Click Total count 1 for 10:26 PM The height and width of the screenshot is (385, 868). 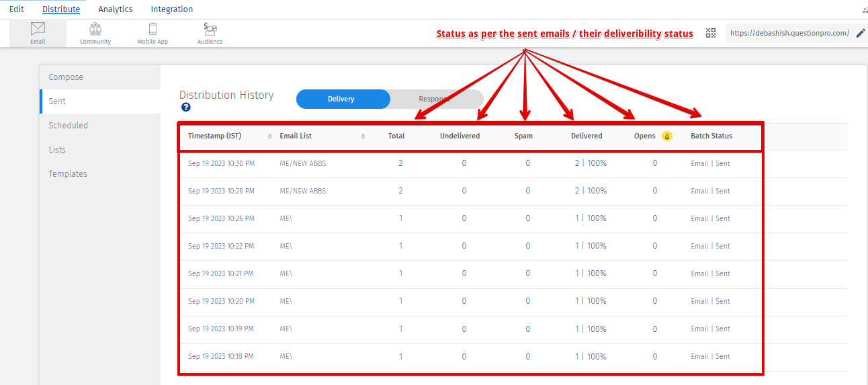pyautogui.click(x=401, y=218)
